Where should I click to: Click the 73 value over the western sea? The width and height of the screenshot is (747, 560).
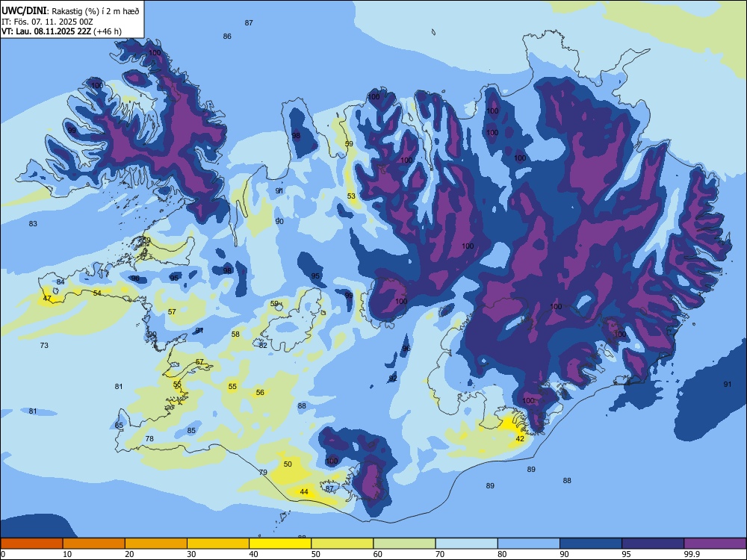(x=44, y=345)
